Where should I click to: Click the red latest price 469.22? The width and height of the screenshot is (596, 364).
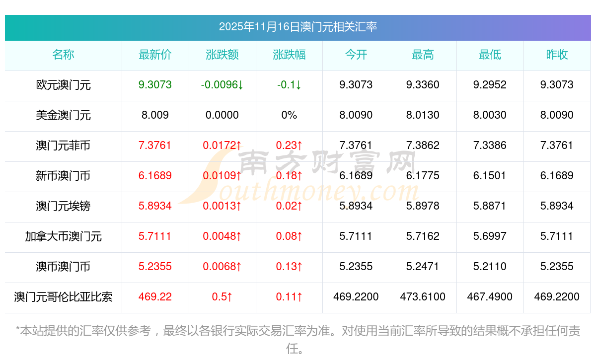click(x=155, y=297)
